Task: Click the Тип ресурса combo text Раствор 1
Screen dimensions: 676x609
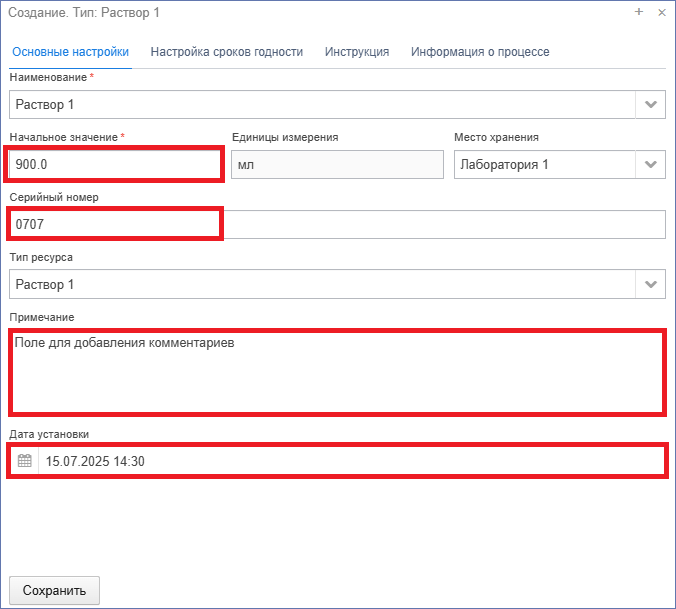Action: coord(45,284)
